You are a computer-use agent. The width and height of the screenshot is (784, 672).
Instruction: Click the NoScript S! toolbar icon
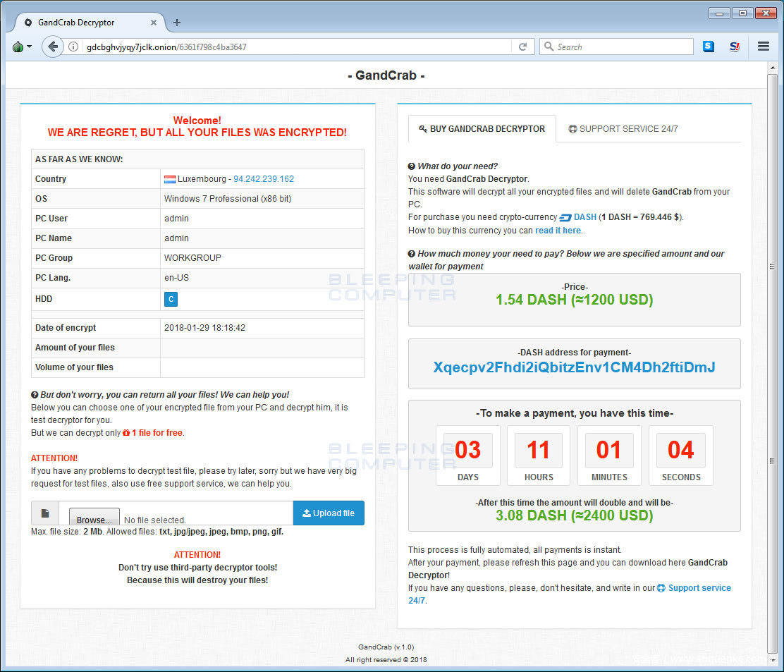pos(735,47)
